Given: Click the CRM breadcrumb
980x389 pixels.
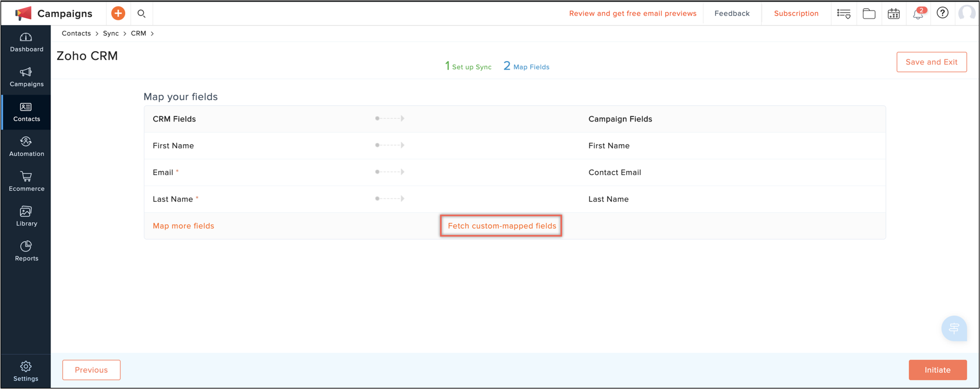Looking at the screenshot, I should point(139,34).
